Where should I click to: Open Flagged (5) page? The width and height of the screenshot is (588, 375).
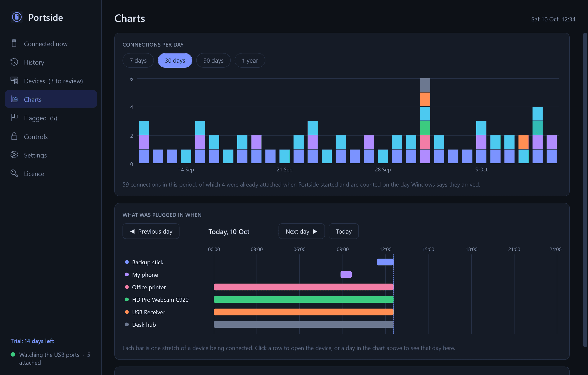(51, 118)
